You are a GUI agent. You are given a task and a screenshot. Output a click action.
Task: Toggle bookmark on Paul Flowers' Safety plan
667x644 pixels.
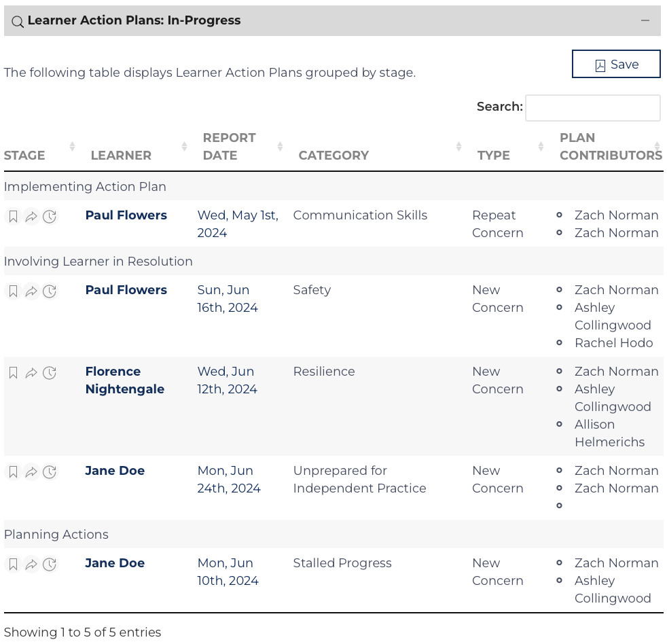click(x=12, y=291)
